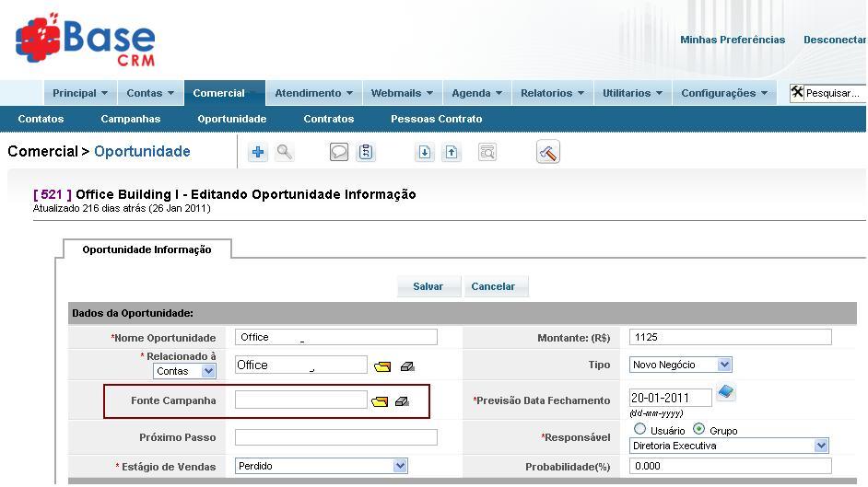Select the Grupo radio button
Viewport: 868px width, 487px height.
point(698,429)
